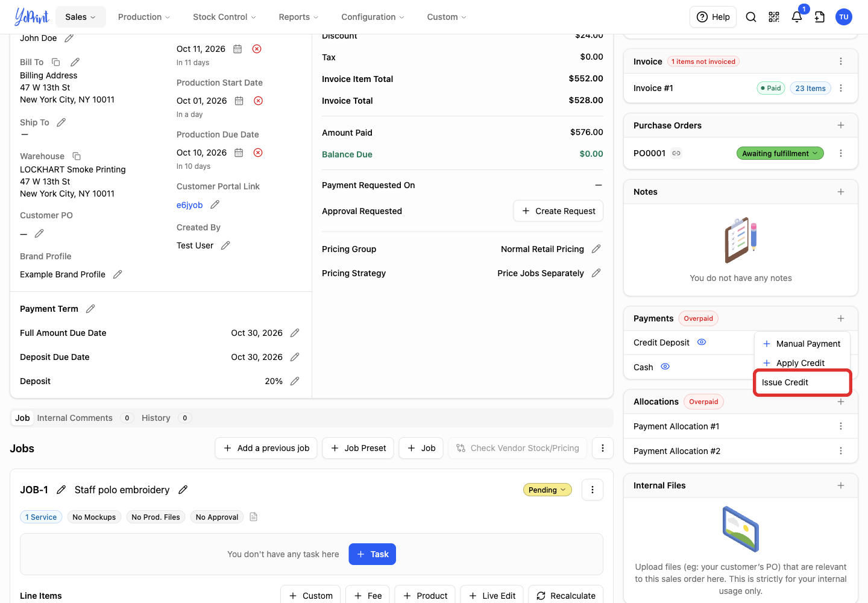Expand the Stock Control menu
The image size is (868, 603).
click(224, 17)
